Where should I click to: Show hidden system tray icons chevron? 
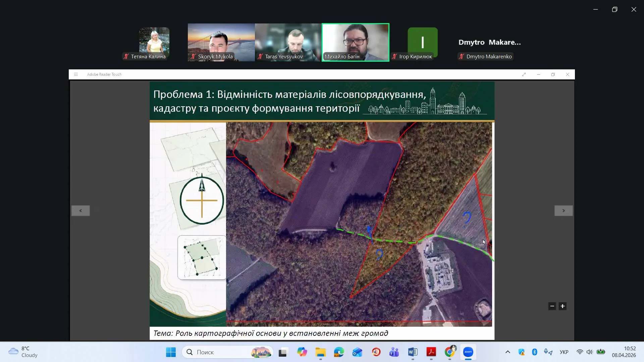507,352
